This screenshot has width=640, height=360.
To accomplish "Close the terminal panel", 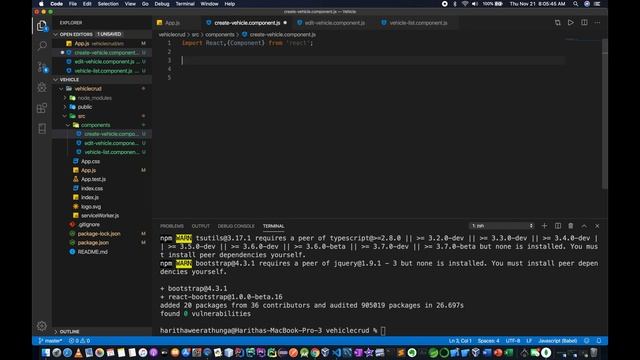I will (x=597, y=226).
